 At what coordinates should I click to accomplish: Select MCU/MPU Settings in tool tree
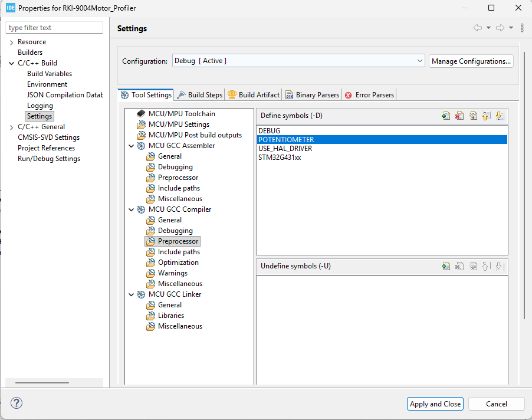pos(179,124)
